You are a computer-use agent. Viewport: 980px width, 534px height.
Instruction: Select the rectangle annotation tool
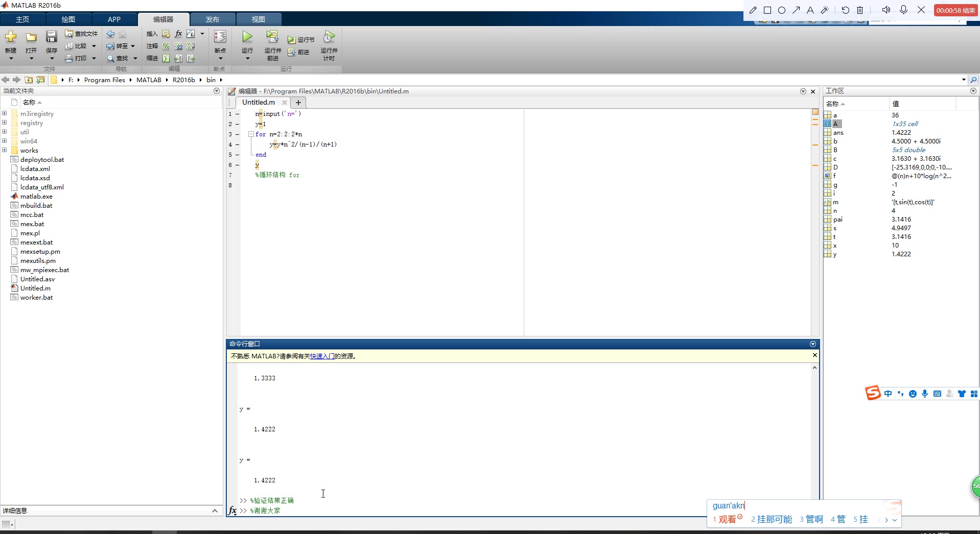pyautogui.click(x=767, y=10)
